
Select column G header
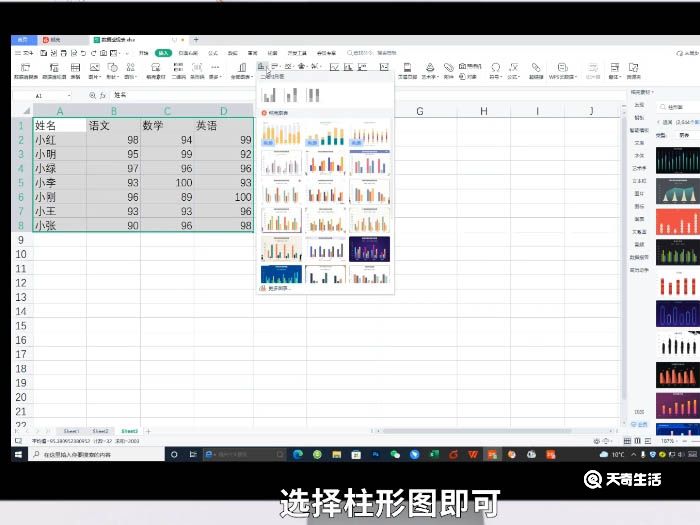tap(420, 111)
